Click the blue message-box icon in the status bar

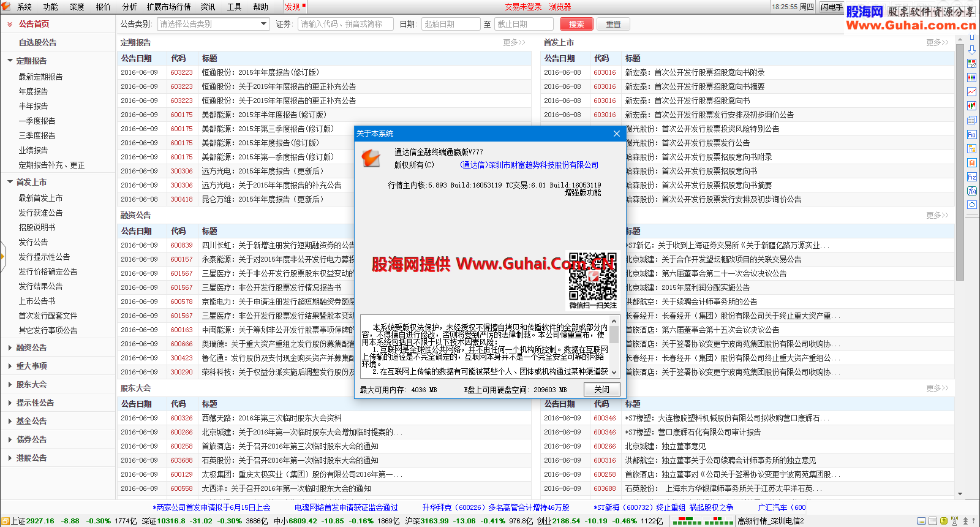tap(922, 521)
